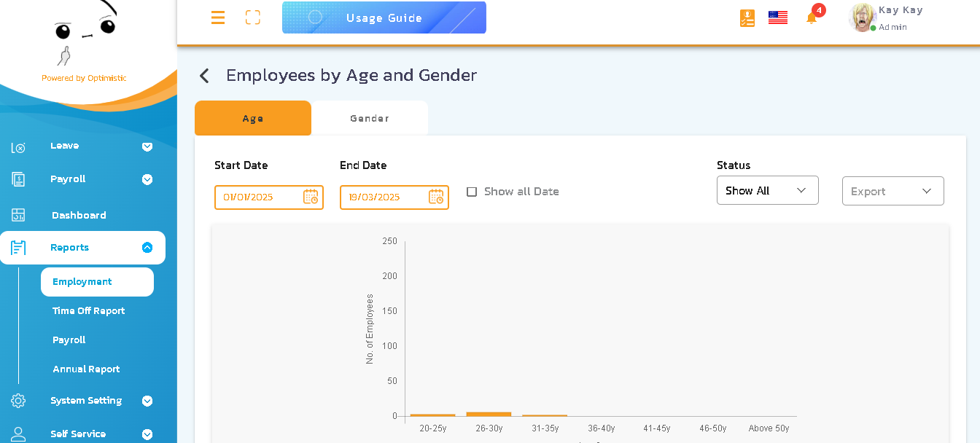Click the back arrow beside page title
The height and width of the screenshot is (443, 980).
(204, 76)
